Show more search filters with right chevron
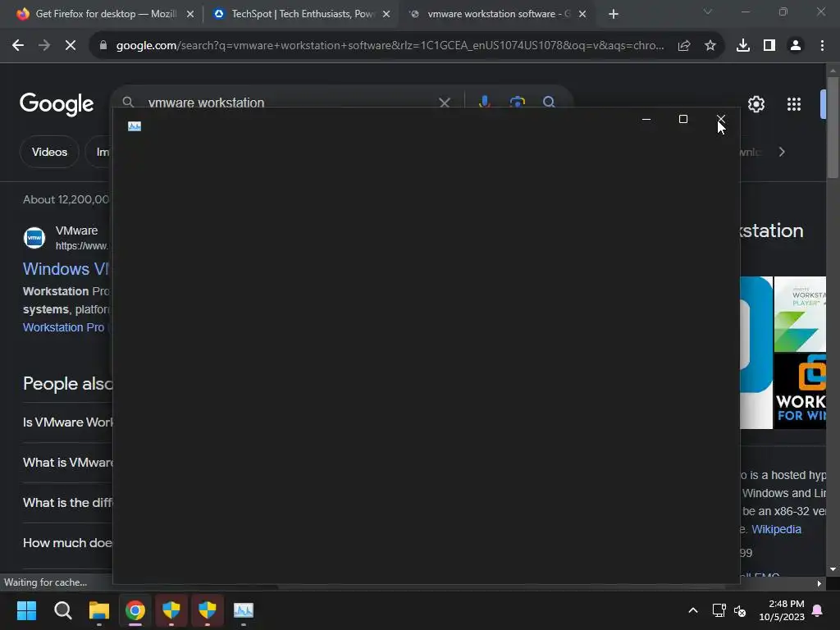 [782, 152]
